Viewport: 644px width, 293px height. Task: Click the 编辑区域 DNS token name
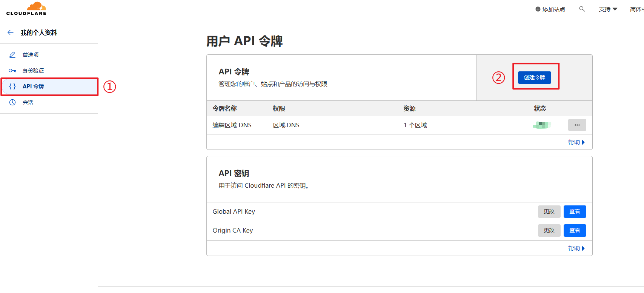point(232,125)
